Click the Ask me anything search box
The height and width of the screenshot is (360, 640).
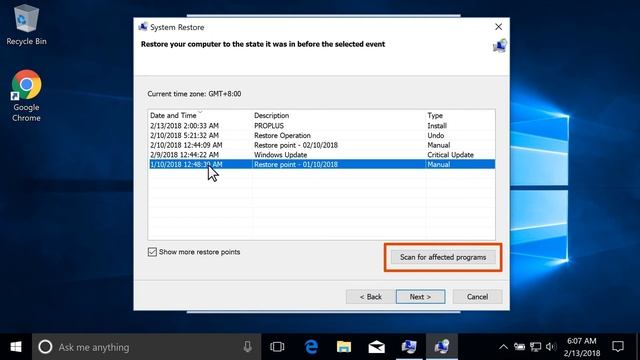coord(146,347)
